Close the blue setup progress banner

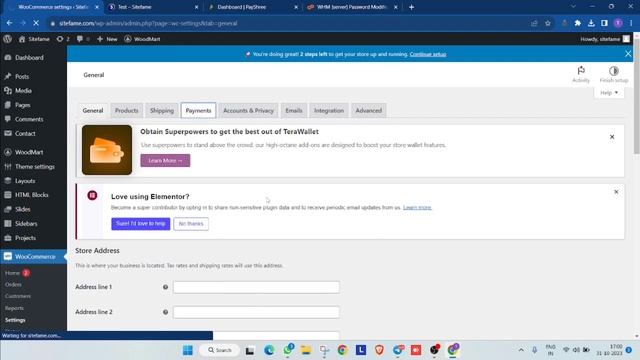(x=628, y=54)
